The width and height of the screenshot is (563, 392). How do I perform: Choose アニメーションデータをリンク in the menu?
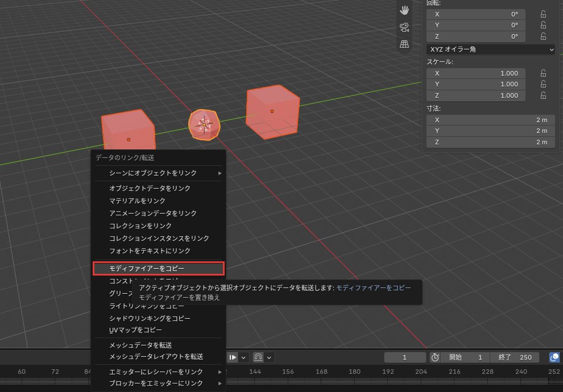click(158, 214)
